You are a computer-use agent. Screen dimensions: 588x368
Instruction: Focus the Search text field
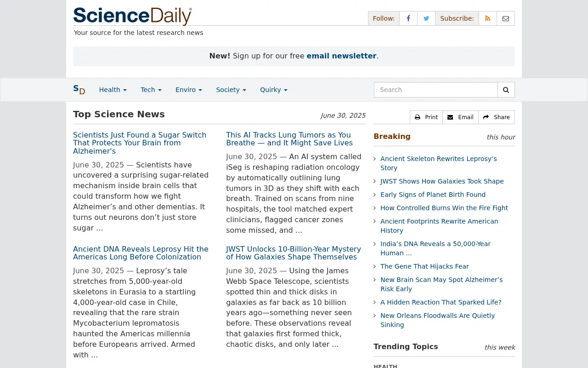436,90
